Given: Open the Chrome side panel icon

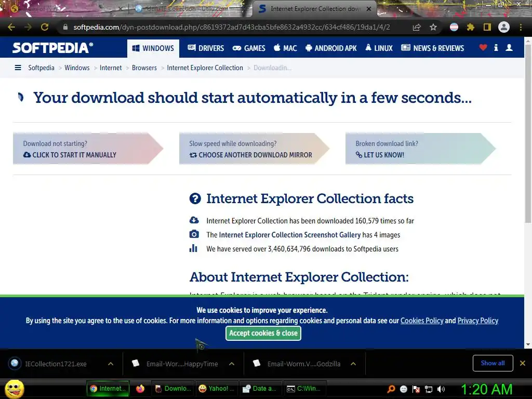Looking at the screenshot, I should [x=487, y=27].
